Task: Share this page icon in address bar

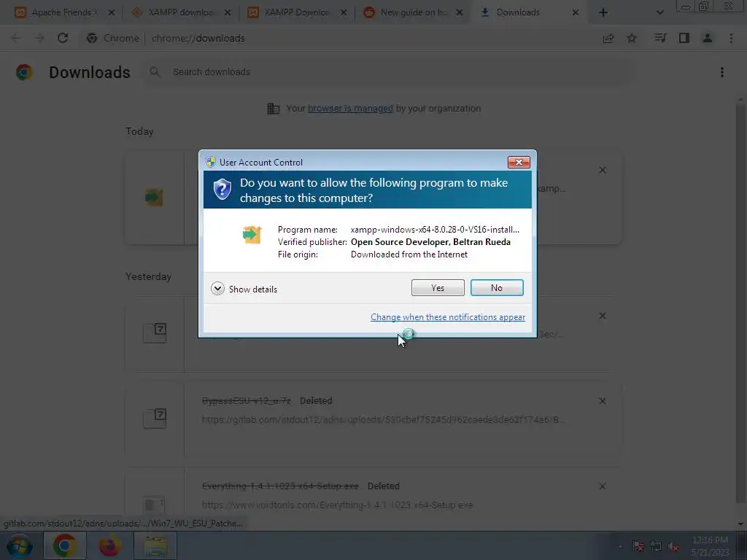Action: [608, 39]
